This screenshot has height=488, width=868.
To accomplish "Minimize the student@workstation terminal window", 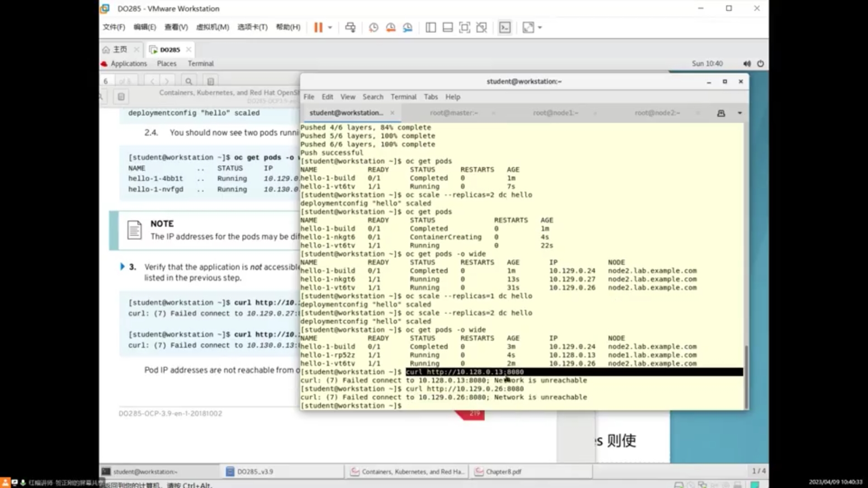I will click(709, 82).
